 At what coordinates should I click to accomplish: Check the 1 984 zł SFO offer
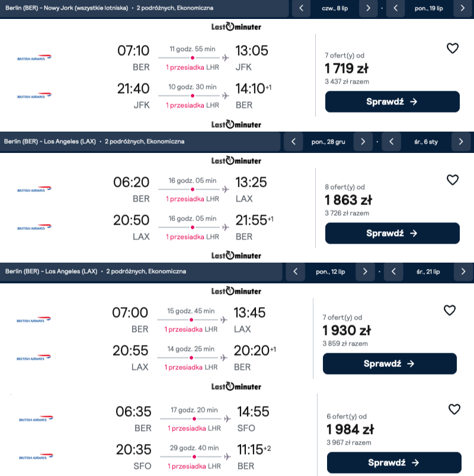394,462
